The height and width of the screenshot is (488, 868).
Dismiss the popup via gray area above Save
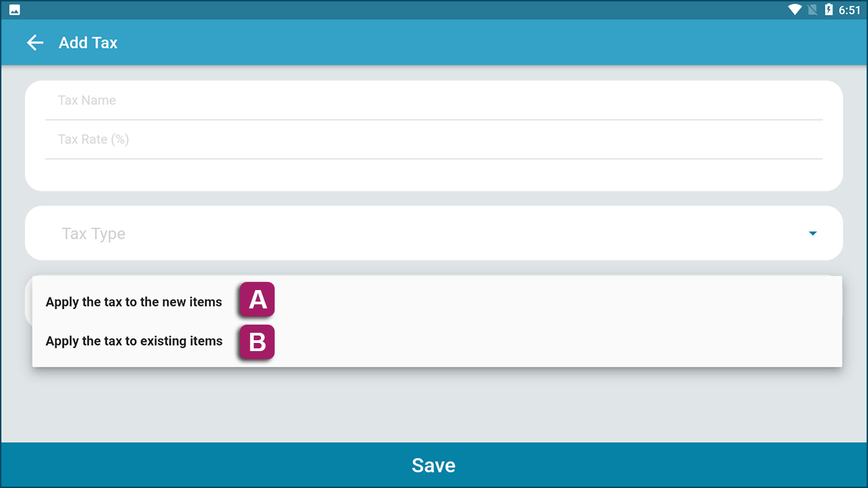434,405
